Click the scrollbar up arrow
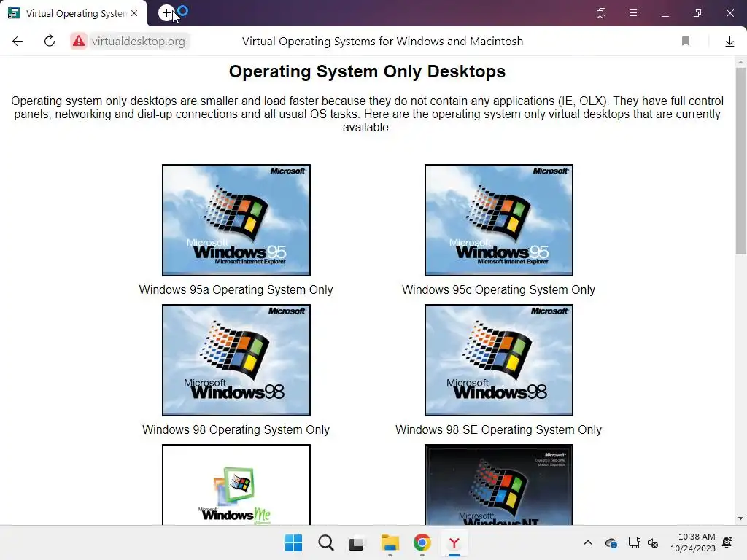 click(x=740, y=62)
